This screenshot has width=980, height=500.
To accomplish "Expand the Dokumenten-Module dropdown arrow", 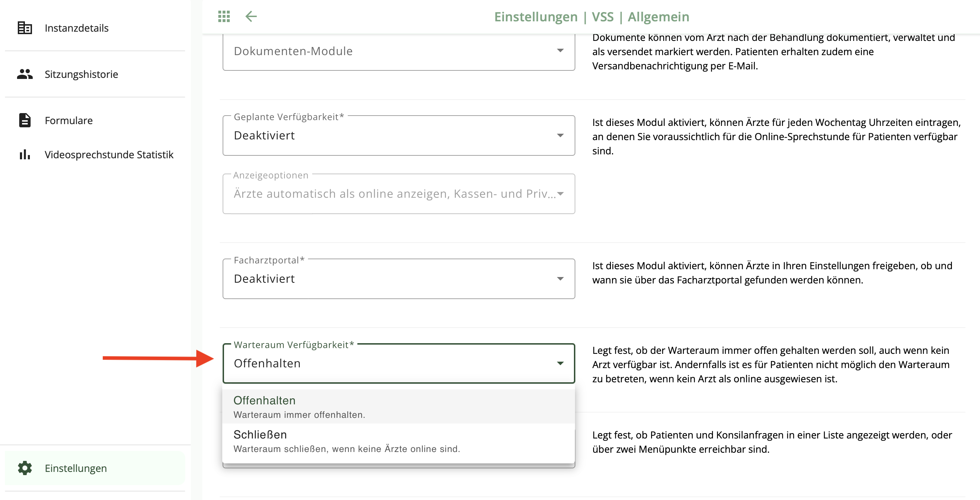I will tap(560, 50).
